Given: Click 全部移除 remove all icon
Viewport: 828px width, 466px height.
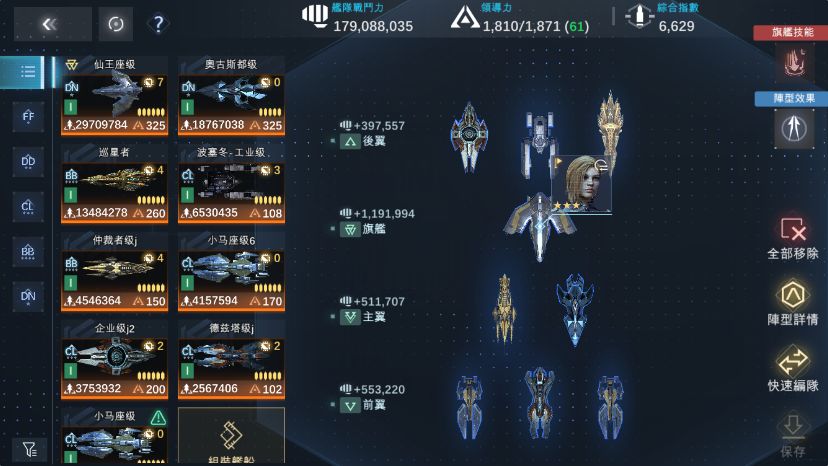Looking at the screenshot, I should point(793,238).
